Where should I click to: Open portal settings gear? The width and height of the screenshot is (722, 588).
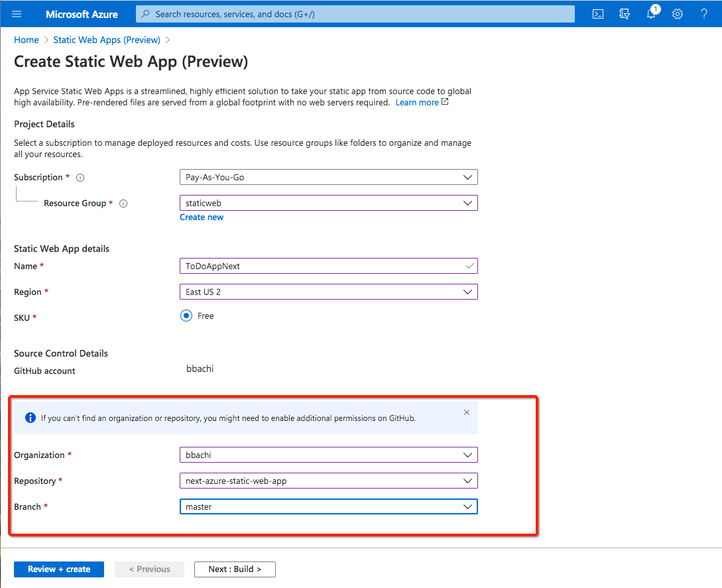coord(678,14)
